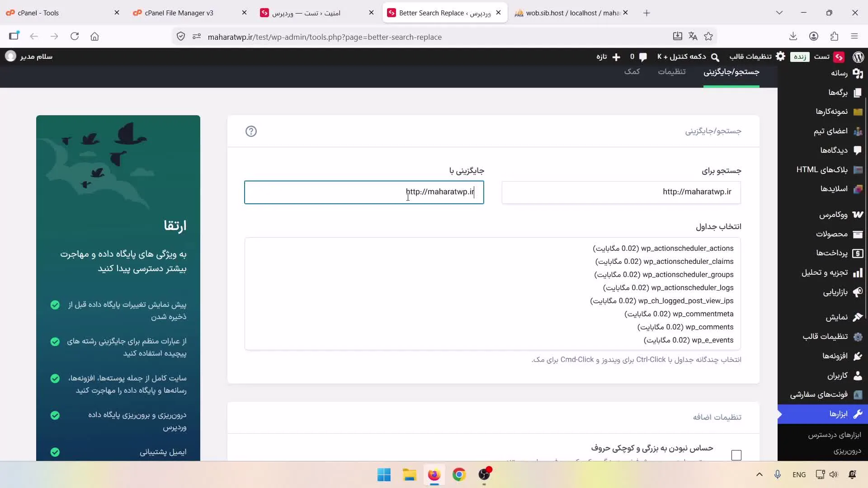Focus the جستجو برای search input
This screenshot has height=488, width=868.
coord(621,192)
